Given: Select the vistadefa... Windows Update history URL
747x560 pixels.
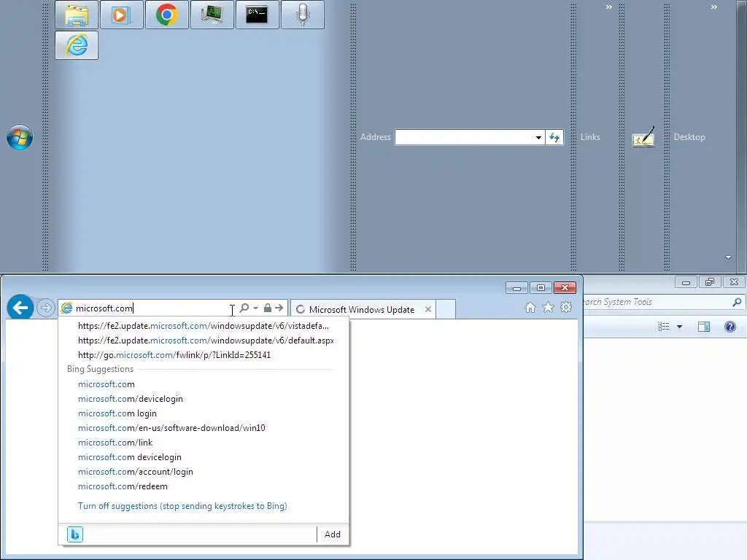Looking at the screenshot, I should click(x=204, y=326).
